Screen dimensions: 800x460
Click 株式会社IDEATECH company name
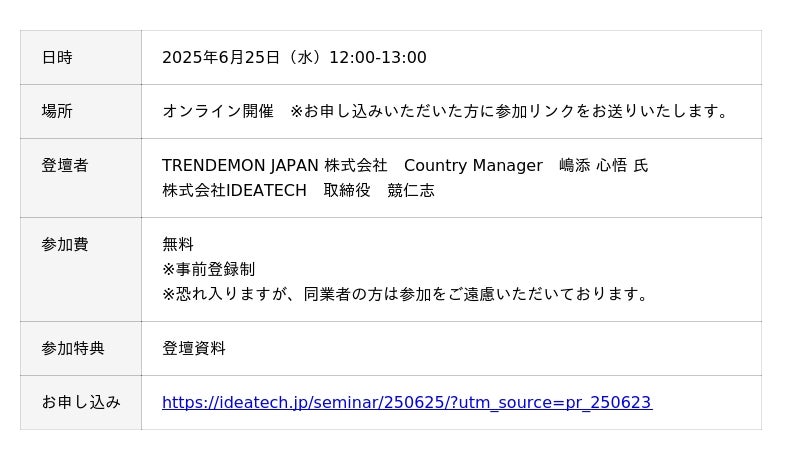pos(234,190)
